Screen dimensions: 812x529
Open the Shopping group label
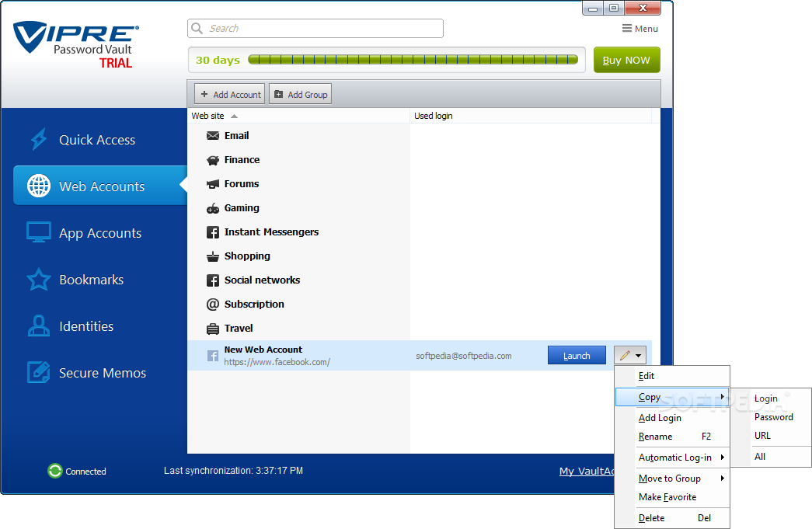tap(247, 256)
